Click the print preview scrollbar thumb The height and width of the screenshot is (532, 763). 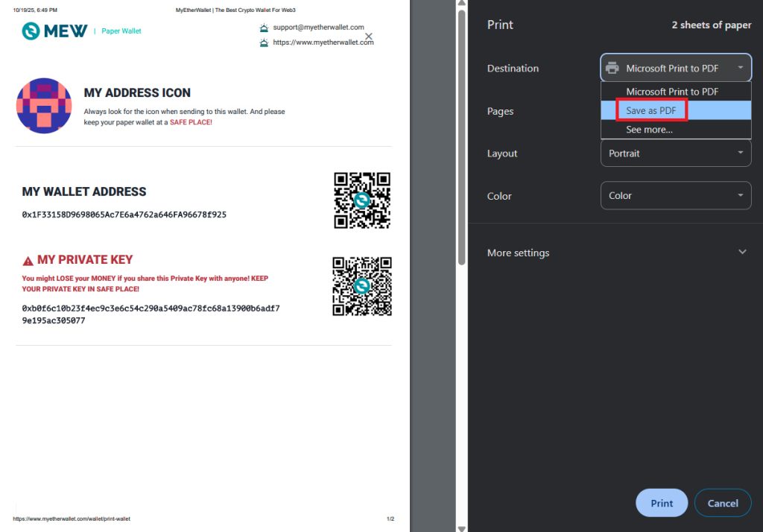click(461, 134)
